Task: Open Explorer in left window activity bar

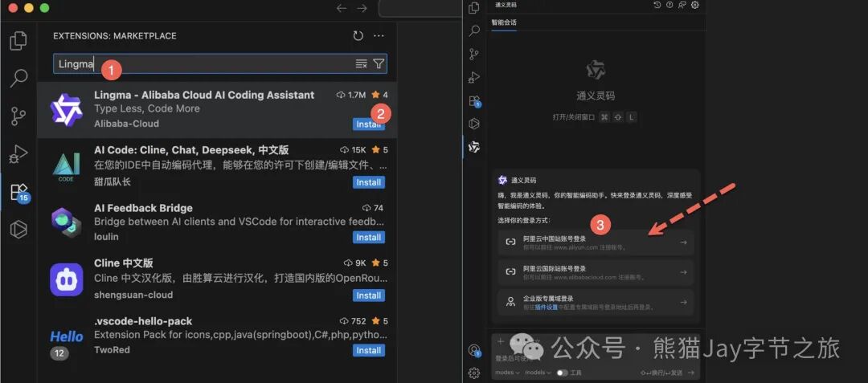Action: pos(18,41)
